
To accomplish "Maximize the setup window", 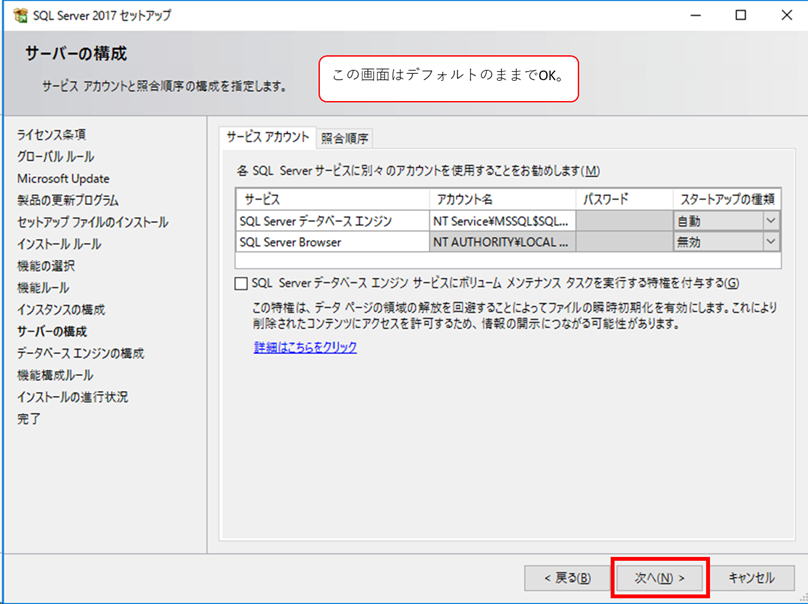I will (740, 15).
